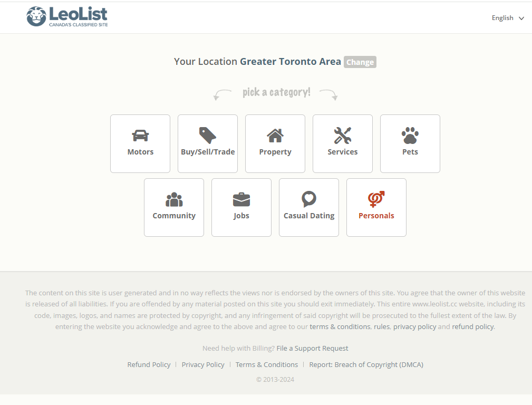
Task: Open Refund Policy in footer menu
Action: pyautogui.click(x=149, y=364)
